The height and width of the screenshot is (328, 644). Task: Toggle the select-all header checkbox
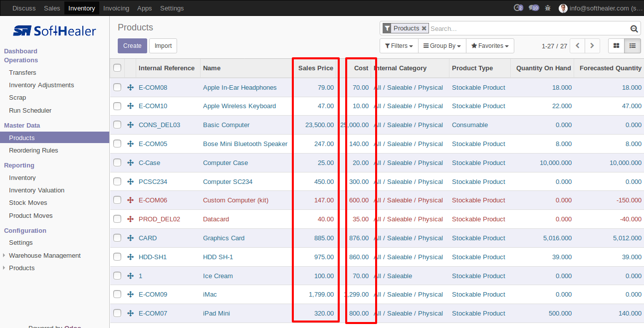tap(117, 68)
